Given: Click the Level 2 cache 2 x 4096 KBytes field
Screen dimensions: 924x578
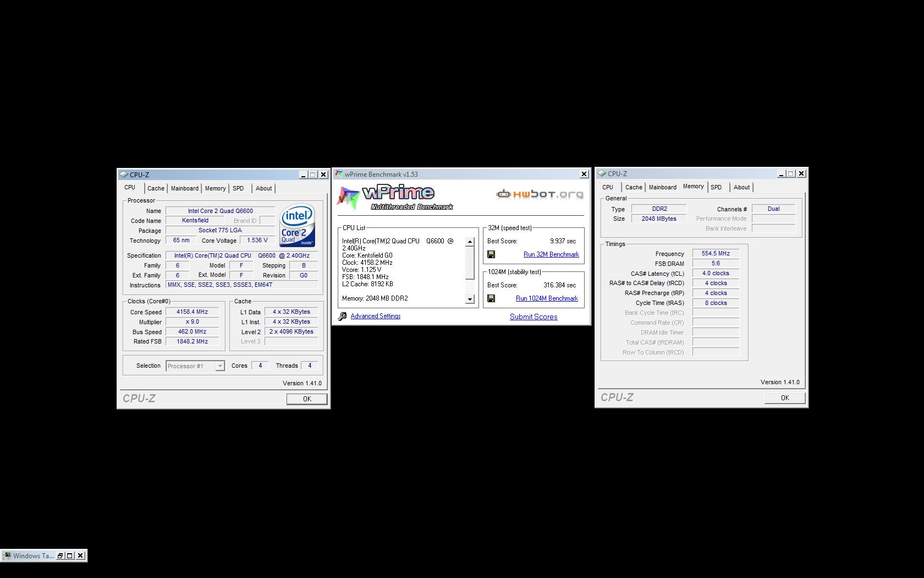Looking at the screenshot, I should pos(291,332).
